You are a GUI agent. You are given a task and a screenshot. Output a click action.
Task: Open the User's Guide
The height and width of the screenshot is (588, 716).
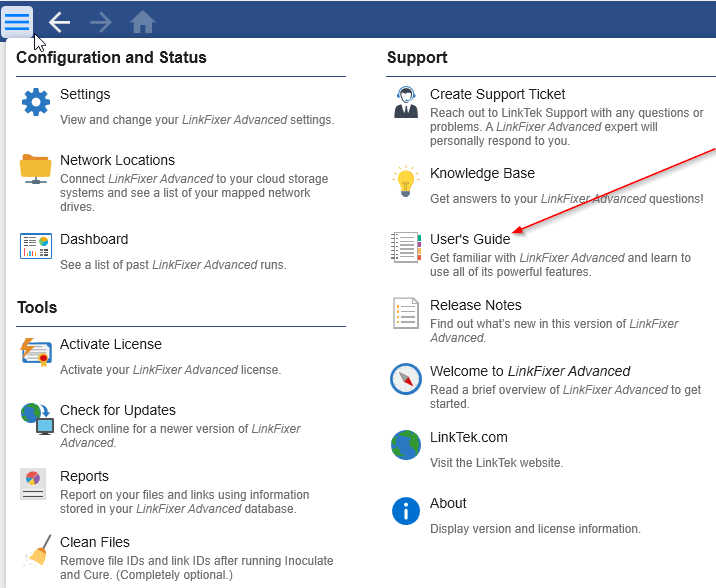point(470,239)
